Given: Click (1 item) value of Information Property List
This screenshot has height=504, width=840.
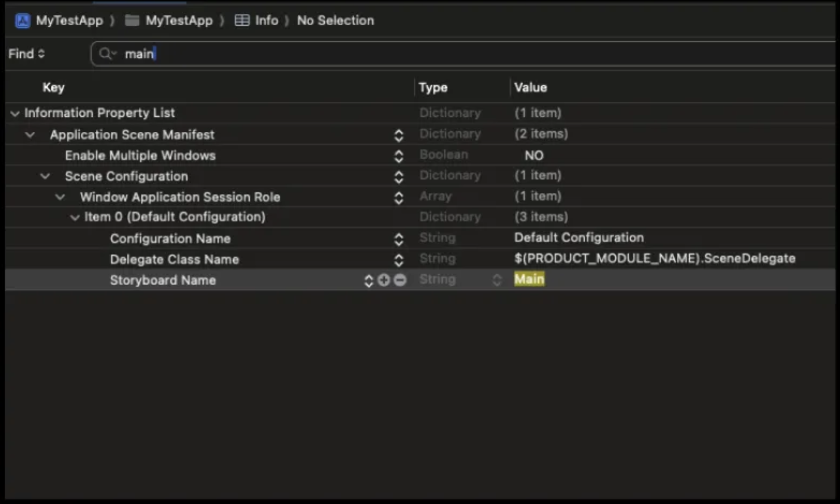Looking at the screenshot, I should (x=538, y=113).
